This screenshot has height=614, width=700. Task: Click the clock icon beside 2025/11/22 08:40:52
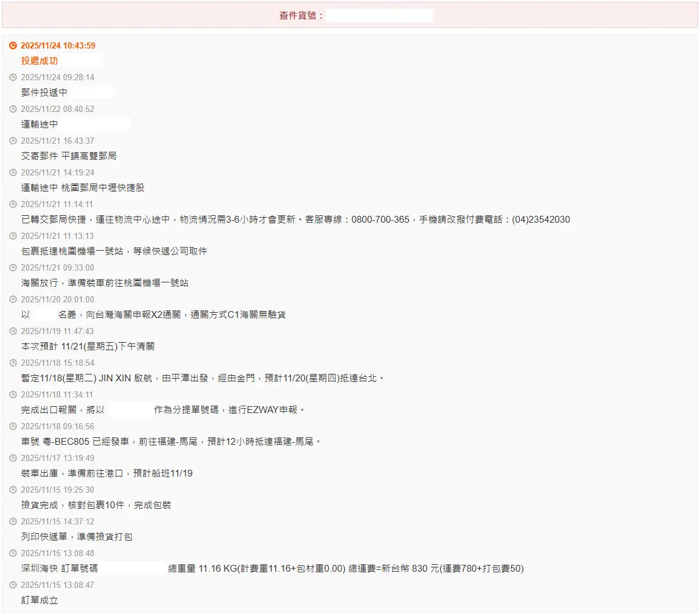click(13, 109)
